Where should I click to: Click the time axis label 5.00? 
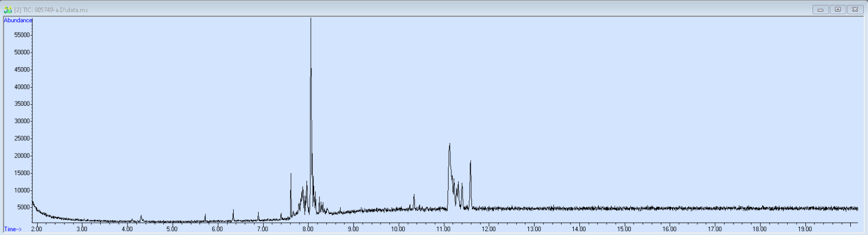(x=172, y=228)
